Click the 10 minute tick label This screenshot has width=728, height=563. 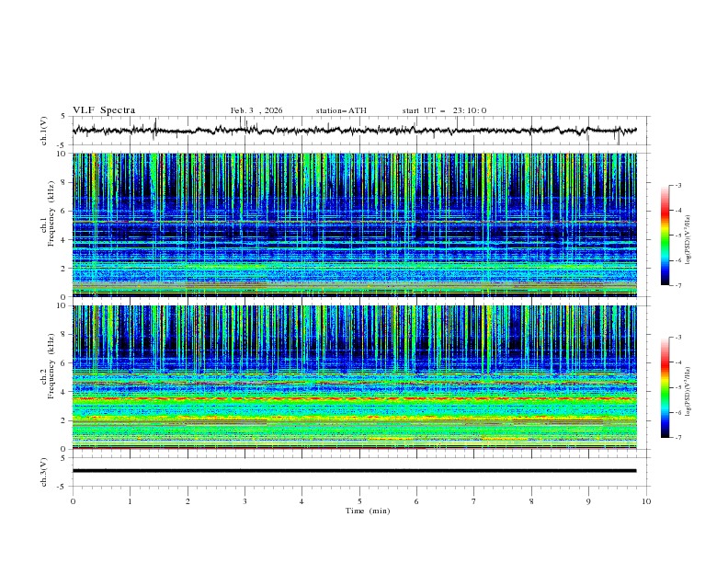pos(646,500)
